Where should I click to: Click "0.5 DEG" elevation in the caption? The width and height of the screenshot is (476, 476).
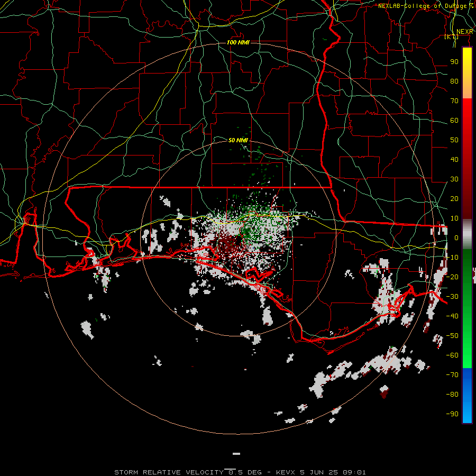point(245,472)
